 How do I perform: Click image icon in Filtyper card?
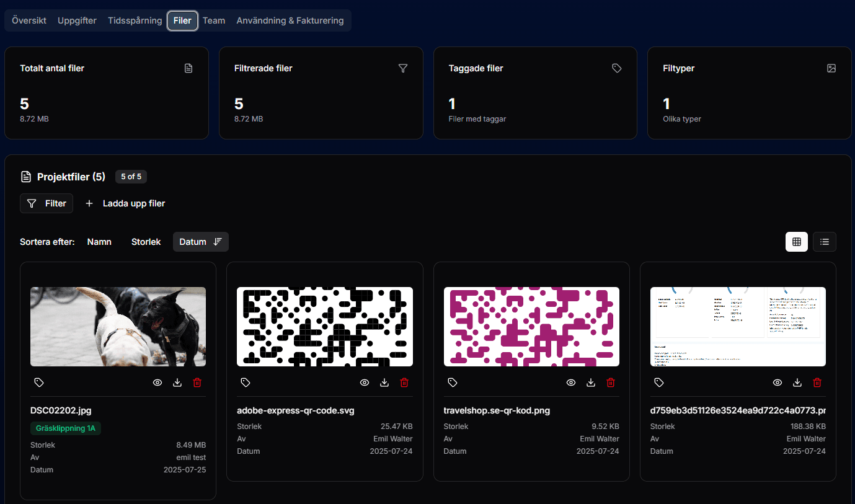(831, 68)
